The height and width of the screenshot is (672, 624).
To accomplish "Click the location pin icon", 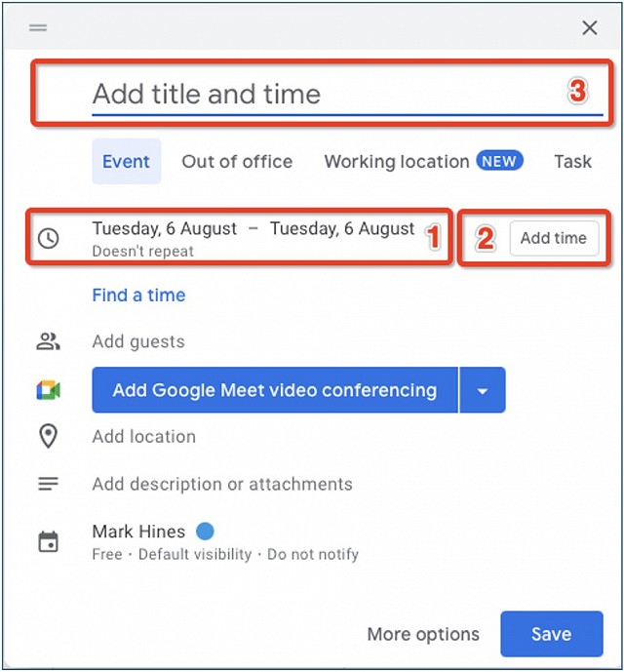I will coord(48,436).
